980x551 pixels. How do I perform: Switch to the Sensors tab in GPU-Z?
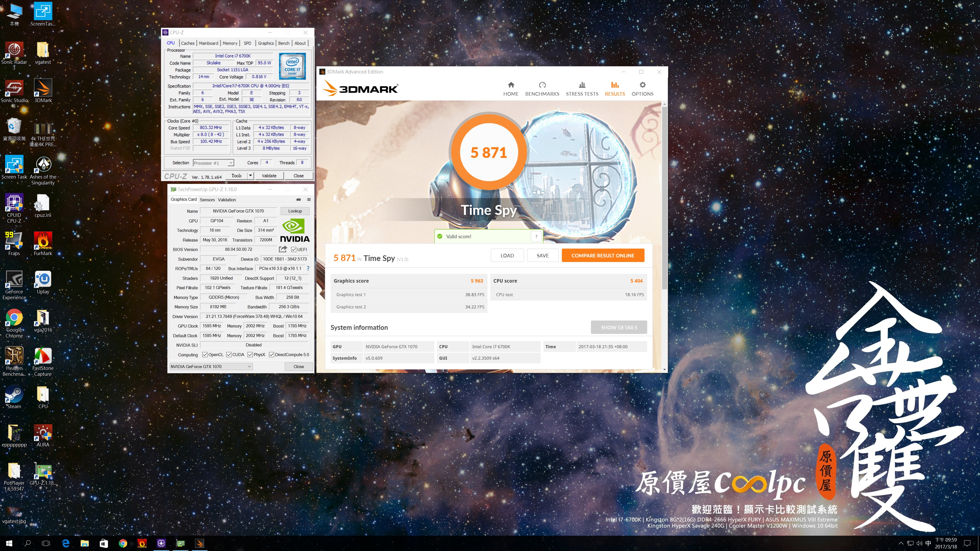pos(207,200)
